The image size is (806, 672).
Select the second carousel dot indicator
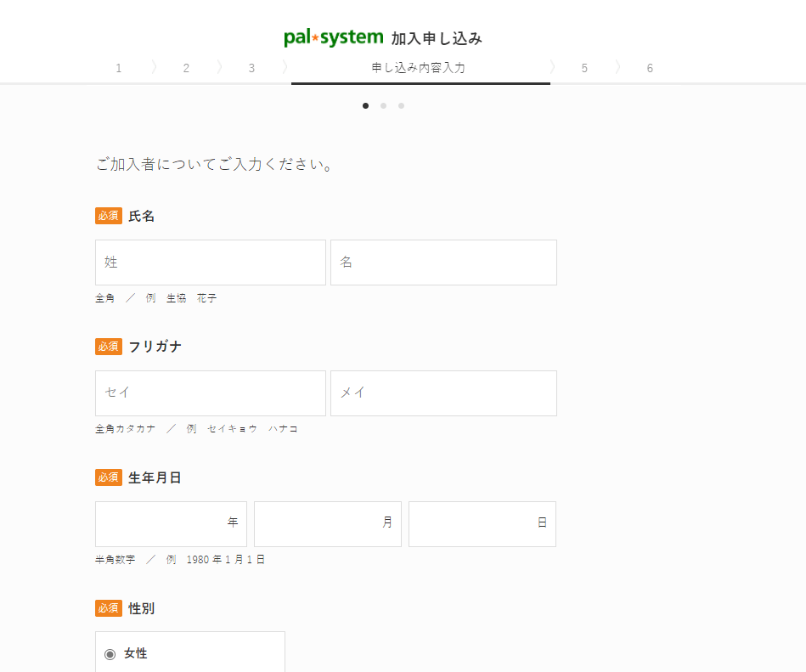[383, 105]
